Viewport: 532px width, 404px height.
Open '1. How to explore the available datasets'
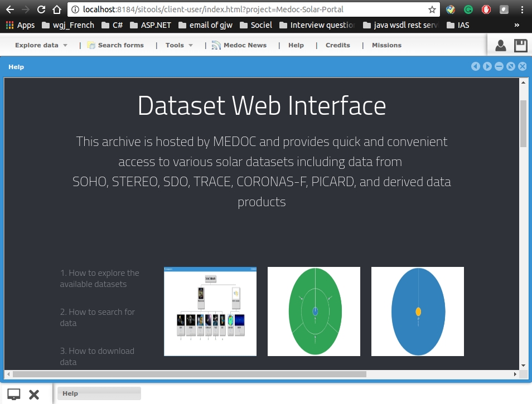(99, 278)
